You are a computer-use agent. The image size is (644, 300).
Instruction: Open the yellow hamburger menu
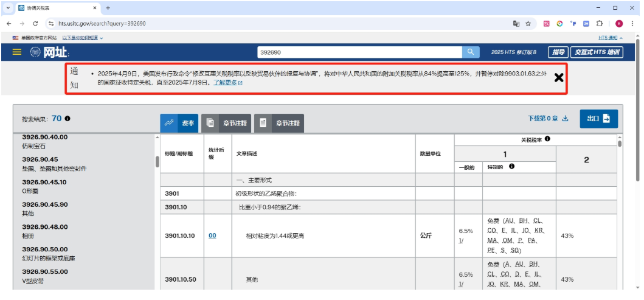[x=17, y=52]
